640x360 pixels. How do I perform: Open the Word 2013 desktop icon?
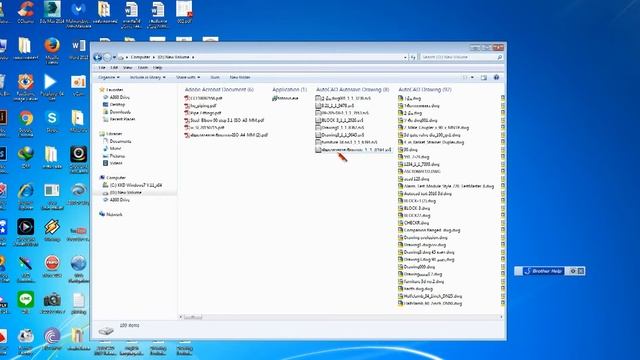[x=78, y=50]
